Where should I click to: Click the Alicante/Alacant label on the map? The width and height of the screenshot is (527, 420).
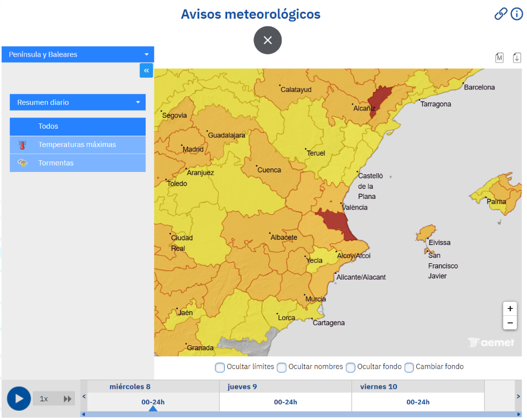click(x=361, y=277)
